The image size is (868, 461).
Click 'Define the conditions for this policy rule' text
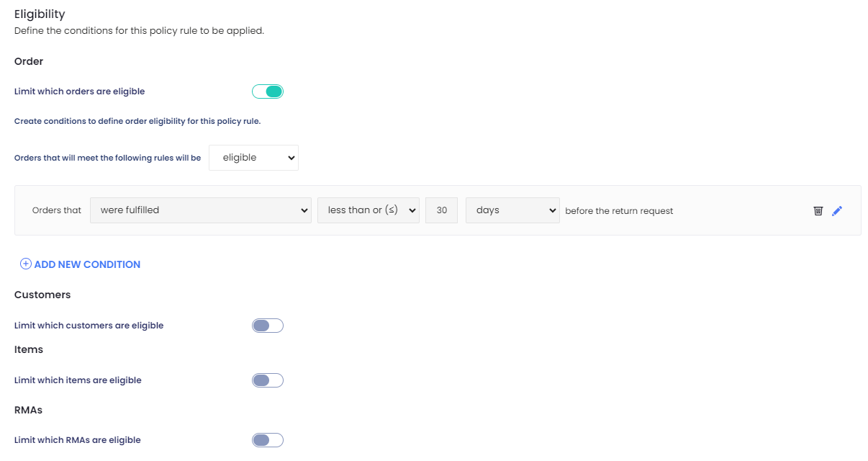[x=139, y=31]
